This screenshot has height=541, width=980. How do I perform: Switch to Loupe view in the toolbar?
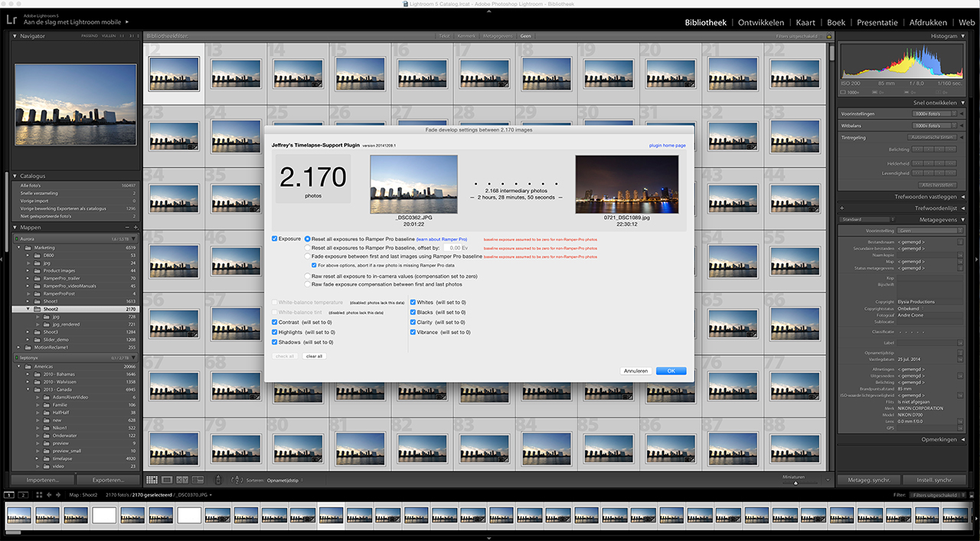167,480
